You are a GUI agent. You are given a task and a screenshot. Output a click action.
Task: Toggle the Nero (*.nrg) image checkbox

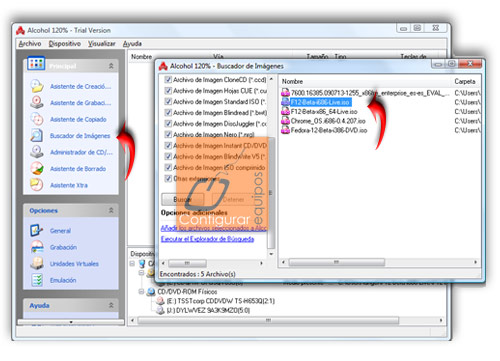point(168,135)
